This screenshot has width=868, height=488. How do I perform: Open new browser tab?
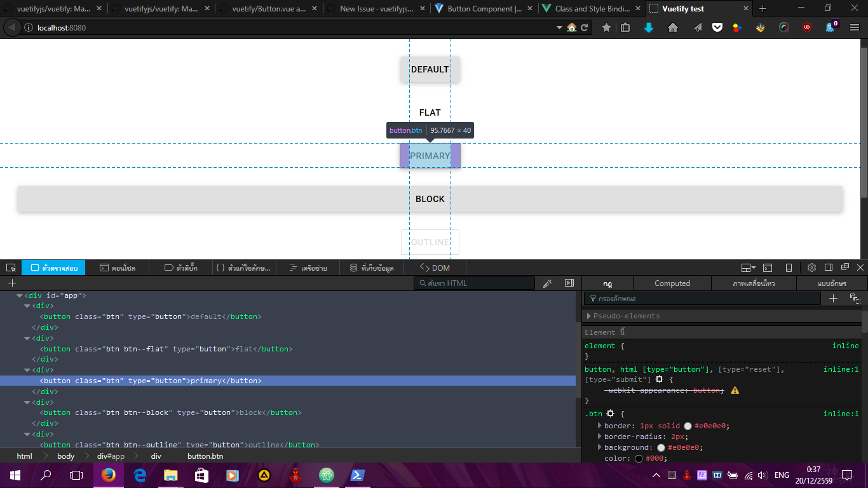coord(763,8)
